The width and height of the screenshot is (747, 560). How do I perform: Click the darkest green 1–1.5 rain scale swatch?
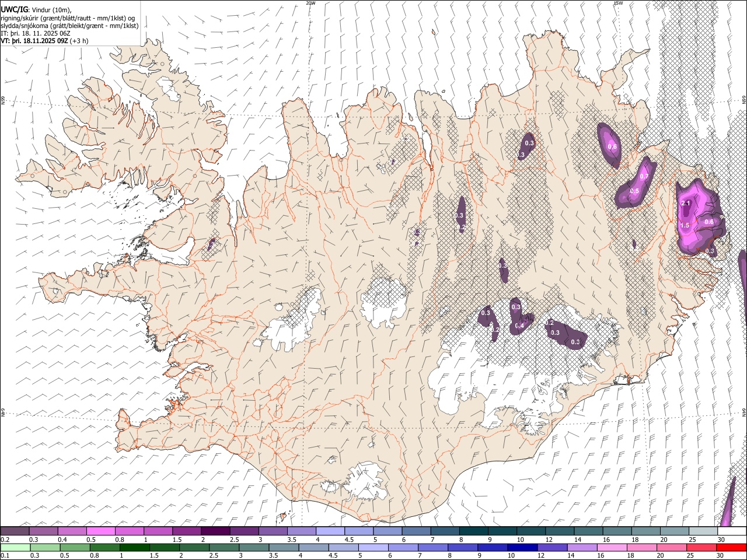(134, 547)
